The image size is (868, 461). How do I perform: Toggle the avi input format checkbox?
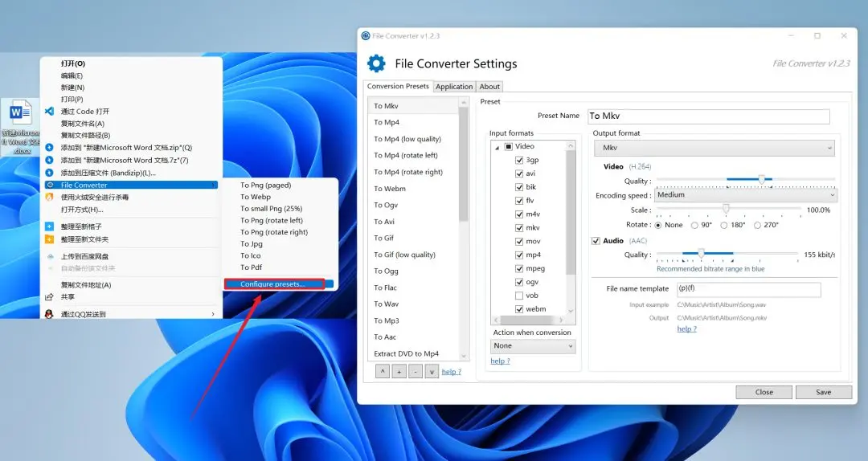point(519,173)
